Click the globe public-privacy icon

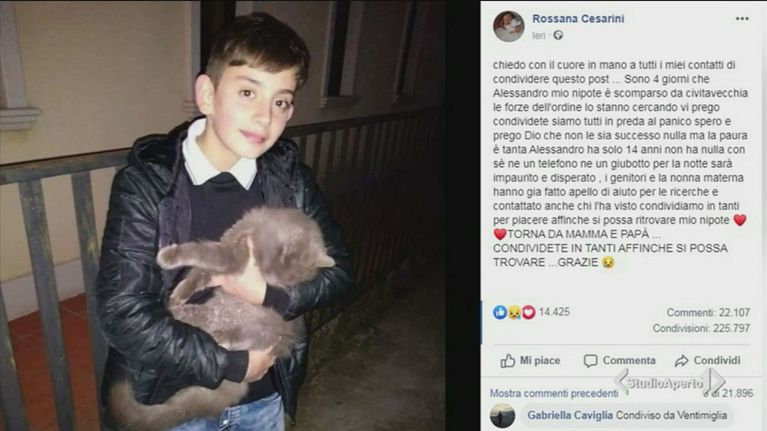coord(558,35)
